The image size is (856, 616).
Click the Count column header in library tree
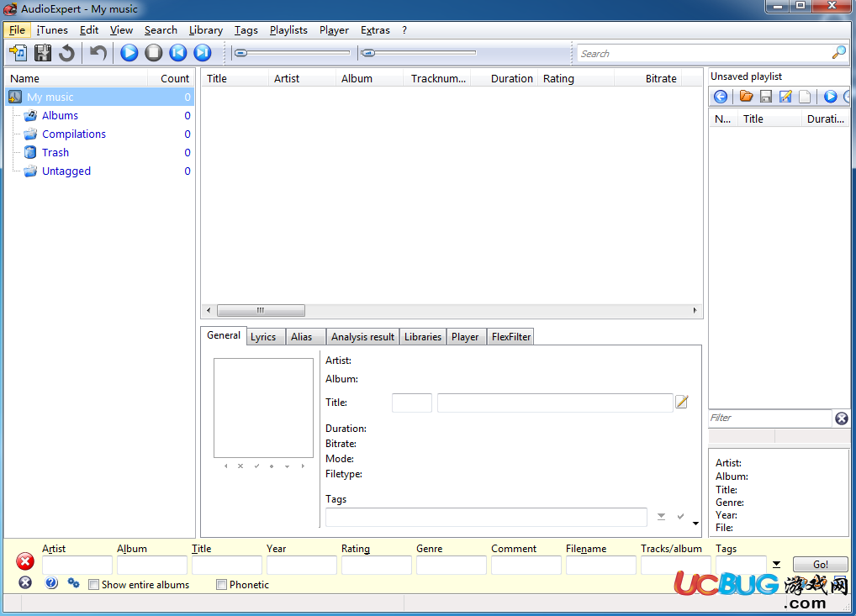click(171, 78)
